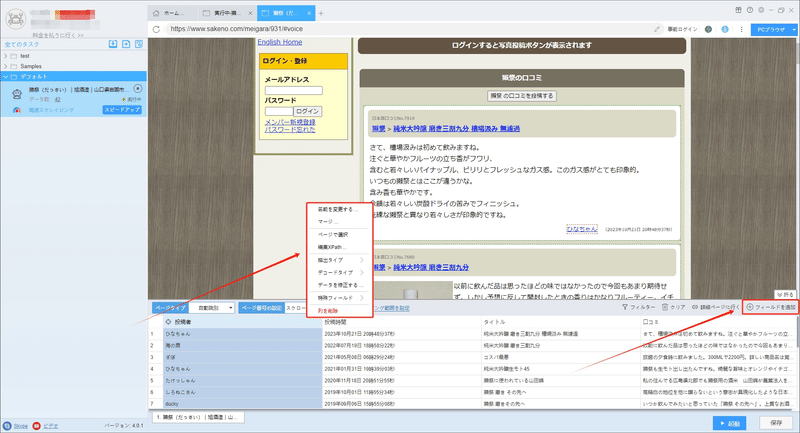
Task: Click the gear icon on 投稿者 column header
Action: click(x=168, y=322)
